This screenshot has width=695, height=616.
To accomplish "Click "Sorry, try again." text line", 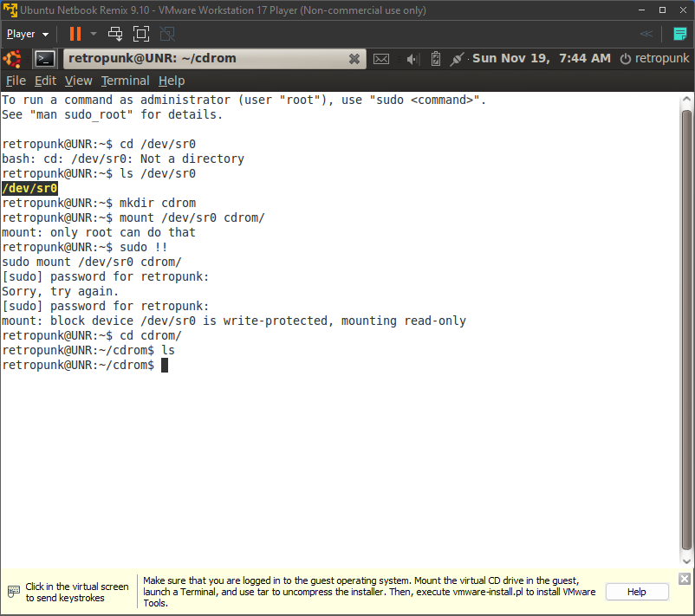I will [61, 291].
